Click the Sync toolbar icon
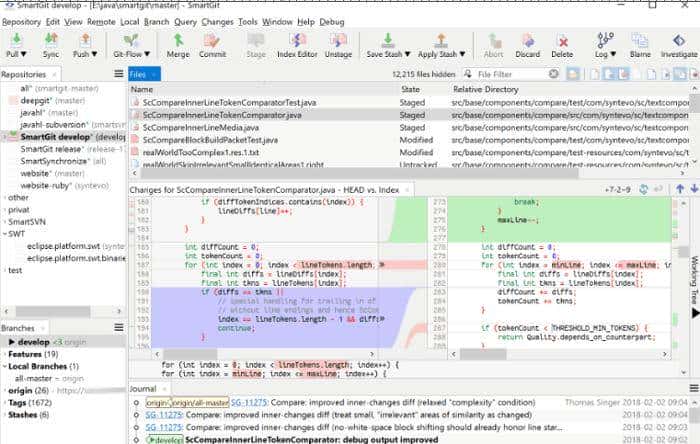700x444 pixels. pos(51,40)
